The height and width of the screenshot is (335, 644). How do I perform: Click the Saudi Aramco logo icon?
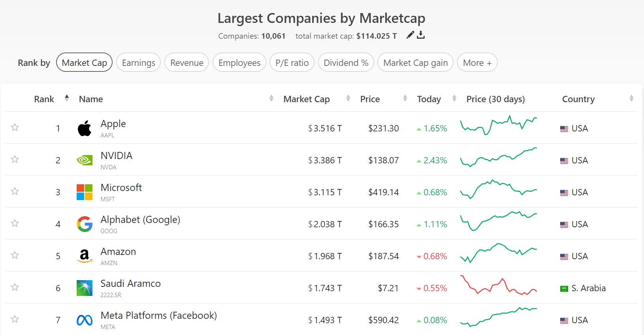pyautogui.click(x=85, y=288)
